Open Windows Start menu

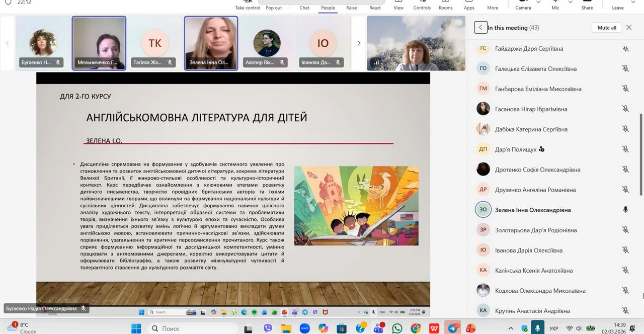pos(136,328)
